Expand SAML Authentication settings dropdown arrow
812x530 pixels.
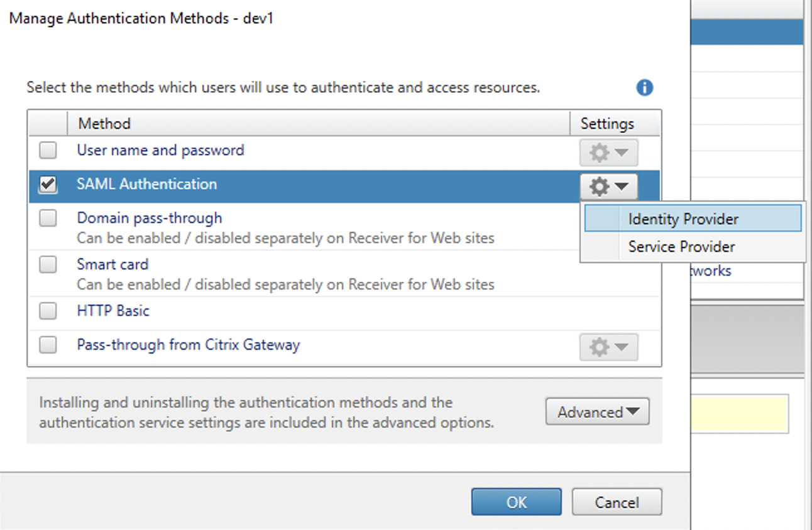pyautogui.click(x=622, y=187)
